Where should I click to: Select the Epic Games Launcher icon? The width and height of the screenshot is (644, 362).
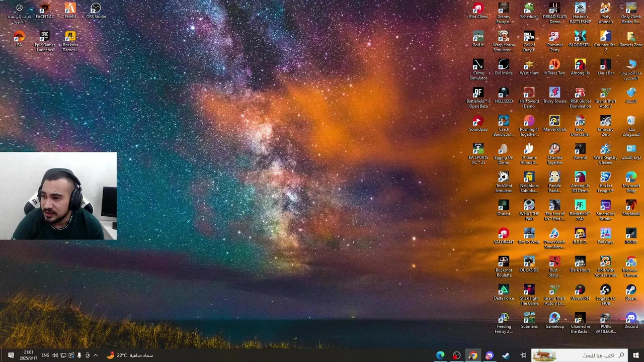coord(45,41)
